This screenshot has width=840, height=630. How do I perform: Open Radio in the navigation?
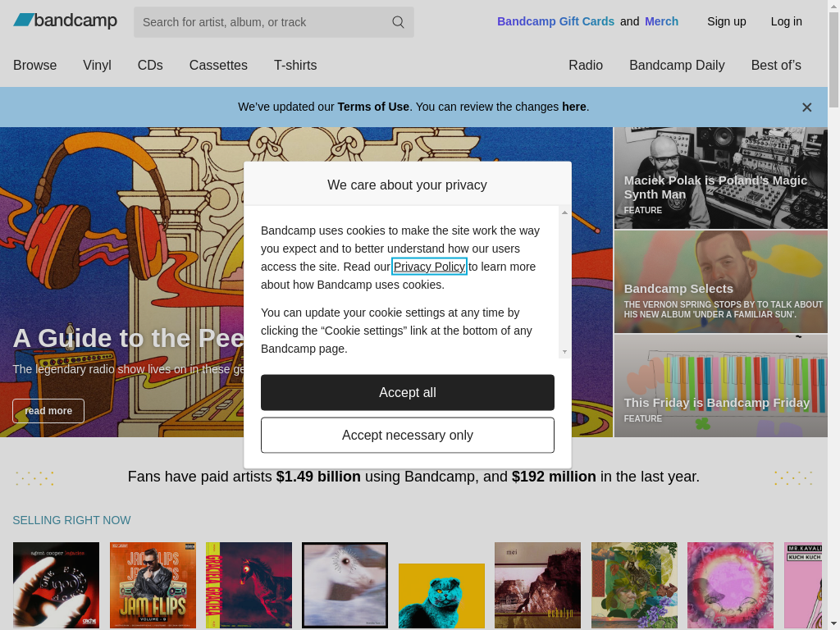click(586, 66)
